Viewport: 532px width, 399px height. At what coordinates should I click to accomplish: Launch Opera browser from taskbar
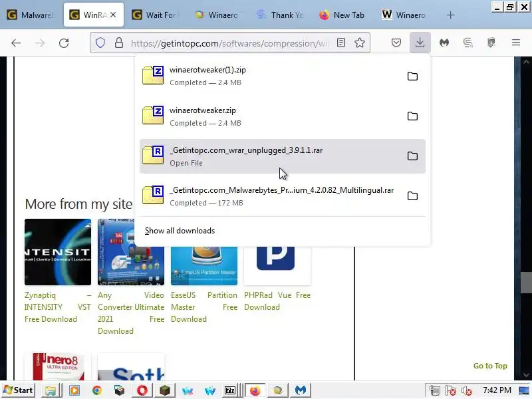click(x=142, y=390)
